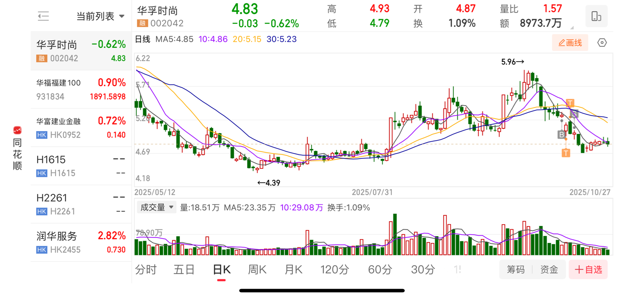The image size is (644, 298).
Task: Select 华孚时尚 002042 in list
Action: tap(81, 51)
